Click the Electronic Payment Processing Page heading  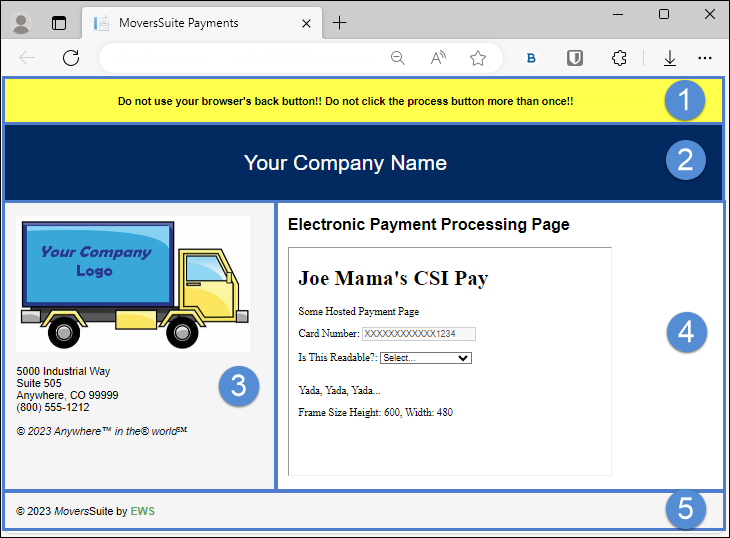click(x=428, y=224)
